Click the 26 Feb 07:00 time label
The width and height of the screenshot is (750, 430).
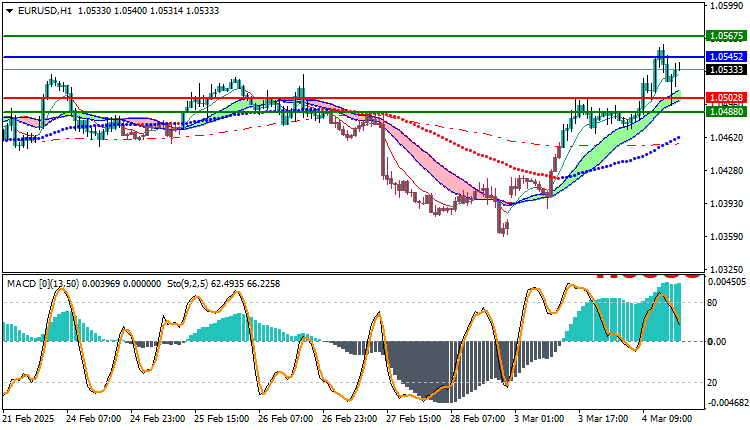point(286,419)
